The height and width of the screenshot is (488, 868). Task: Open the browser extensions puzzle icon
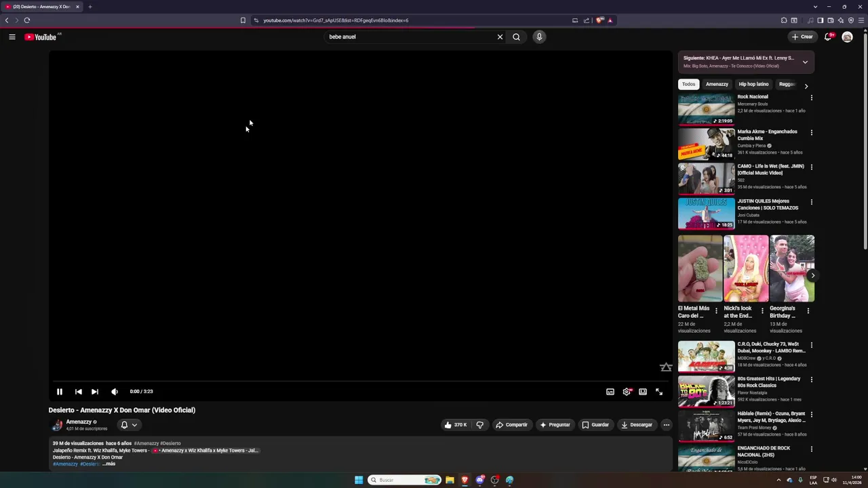784,20
